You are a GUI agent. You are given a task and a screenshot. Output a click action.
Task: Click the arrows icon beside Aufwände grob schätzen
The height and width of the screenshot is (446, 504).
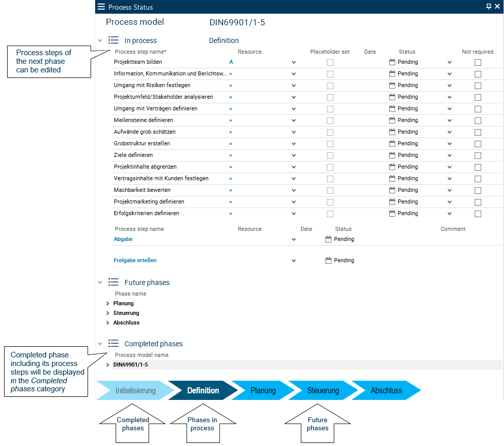click(231, 132)
